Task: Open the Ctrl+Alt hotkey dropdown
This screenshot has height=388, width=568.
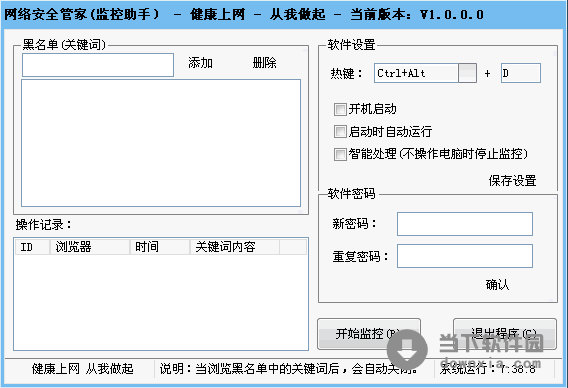Action: 467,73
